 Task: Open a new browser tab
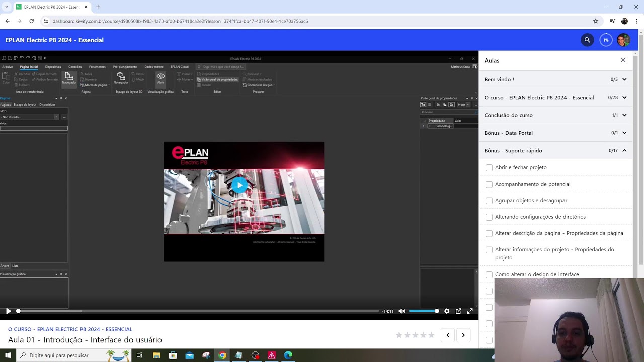[x=98, y=7]
